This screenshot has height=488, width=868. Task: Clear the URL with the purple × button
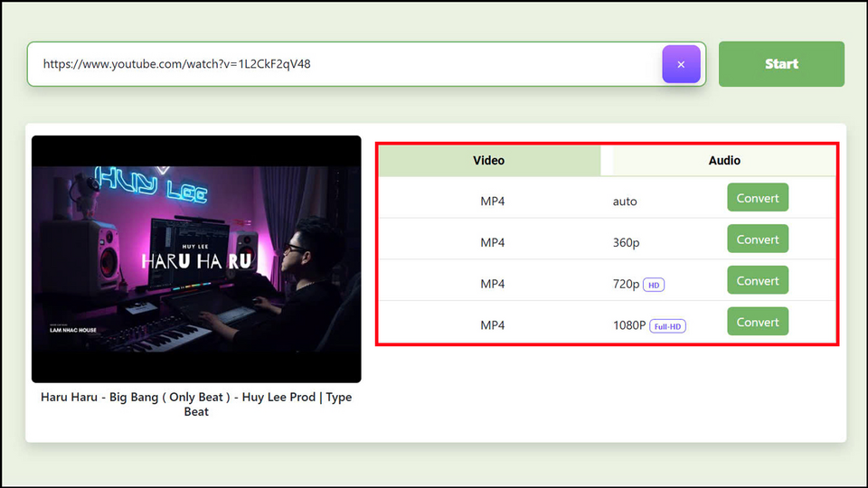681,64
